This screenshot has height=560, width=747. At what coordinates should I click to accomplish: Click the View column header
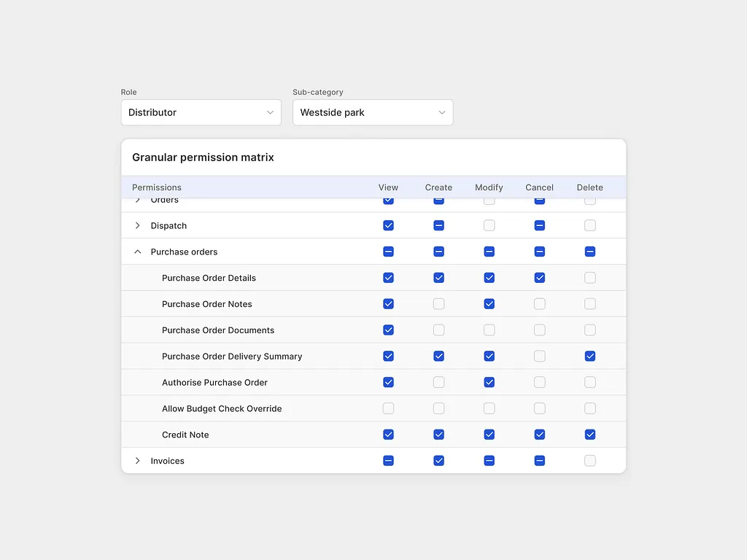point(388,187)
